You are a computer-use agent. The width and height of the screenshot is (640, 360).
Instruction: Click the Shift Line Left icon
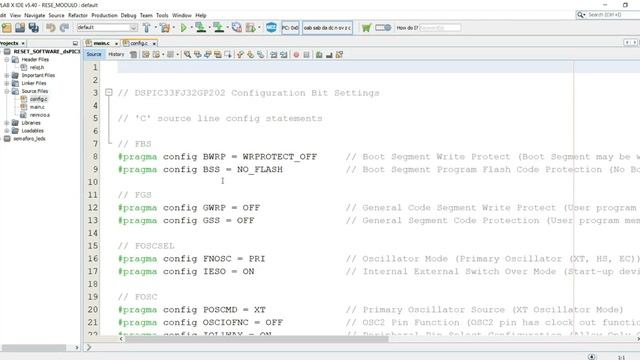[x=273, y=55]
